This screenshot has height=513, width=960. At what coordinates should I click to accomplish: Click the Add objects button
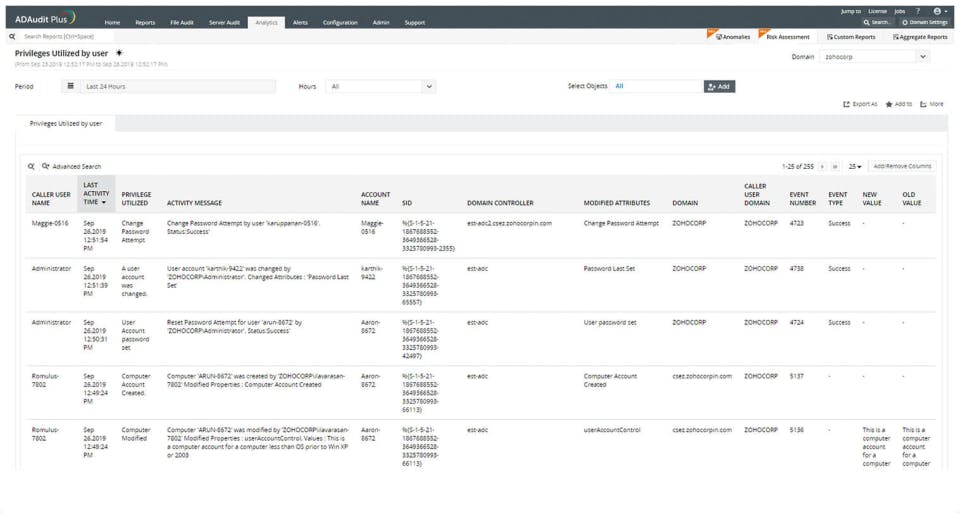pyautogui.click(x=719, y=87)
